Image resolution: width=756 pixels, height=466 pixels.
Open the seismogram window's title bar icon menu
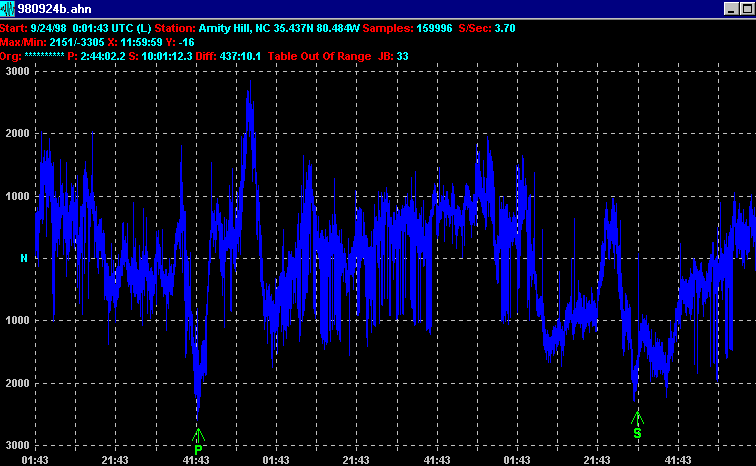tap(8, 9)
